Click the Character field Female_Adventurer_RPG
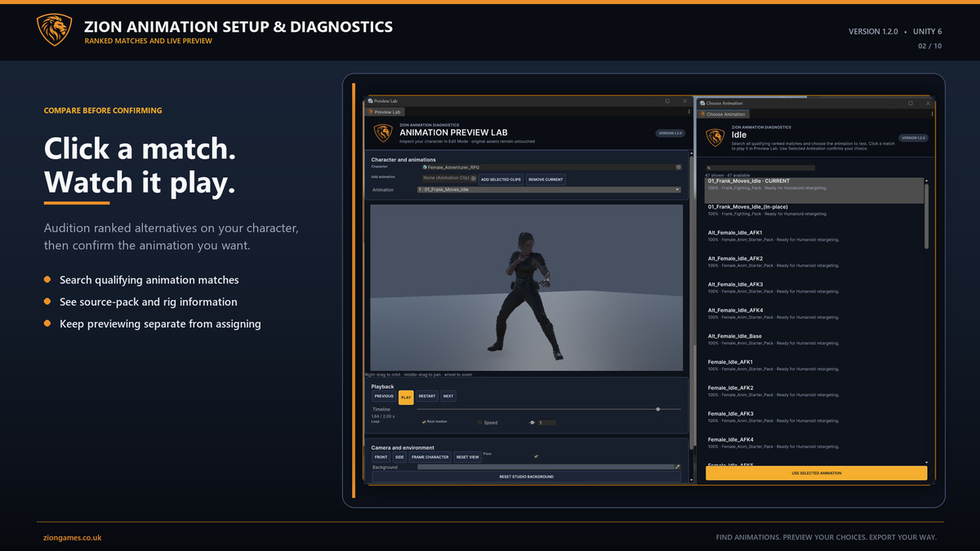The height and width of the screenshot is (551, 980). [x=552, y=167]
